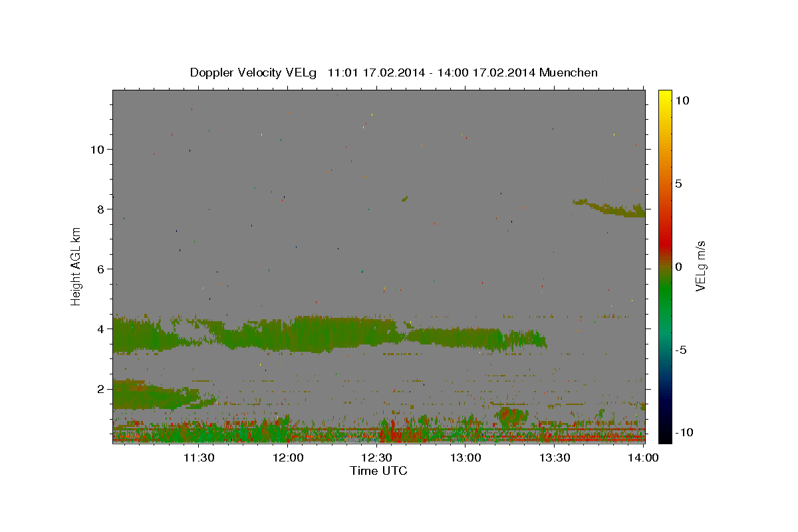Click the height tick label 10

[98, 150]
